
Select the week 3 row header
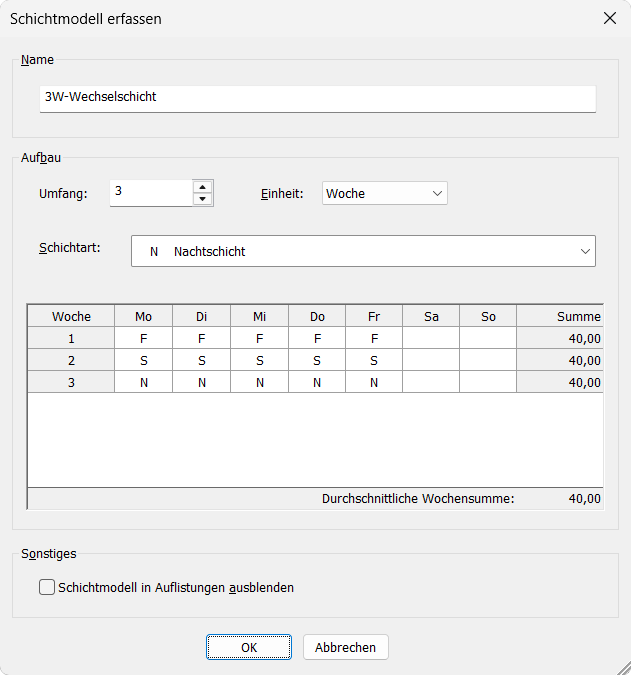[71, 382]
